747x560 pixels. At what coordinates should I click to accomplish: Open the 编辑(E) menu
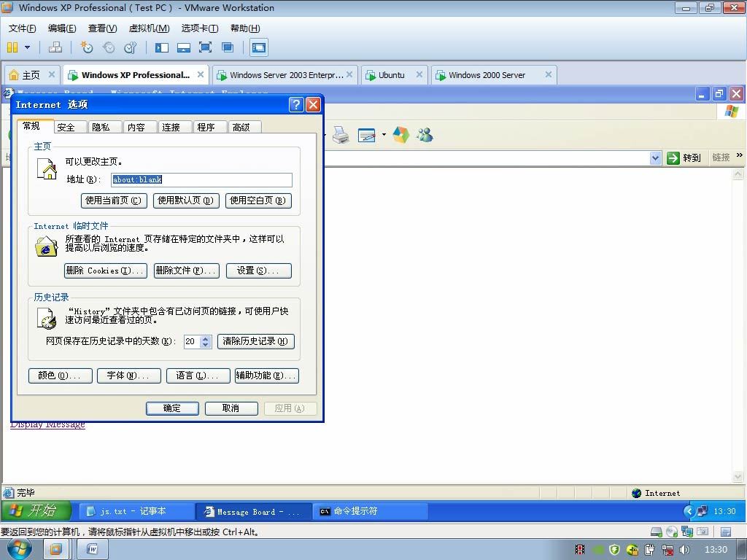62,28
